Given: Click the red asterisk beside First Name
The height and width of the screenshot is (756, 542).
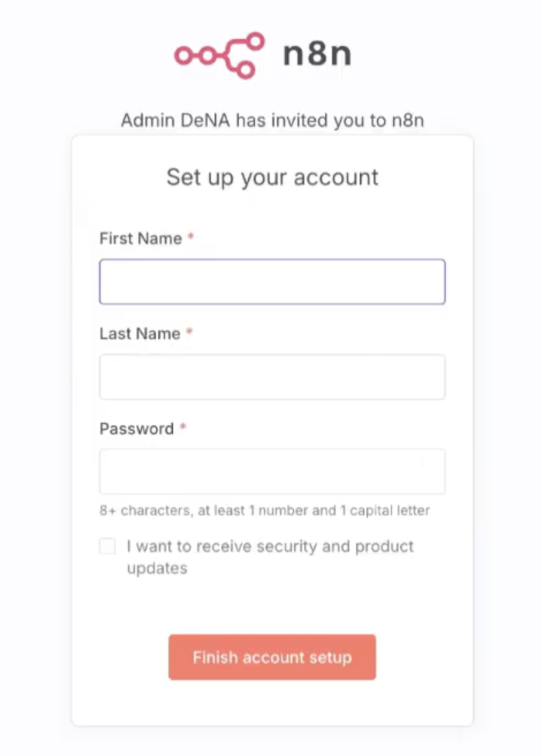Looking at the screenshot, I should [x=191, y=237].
